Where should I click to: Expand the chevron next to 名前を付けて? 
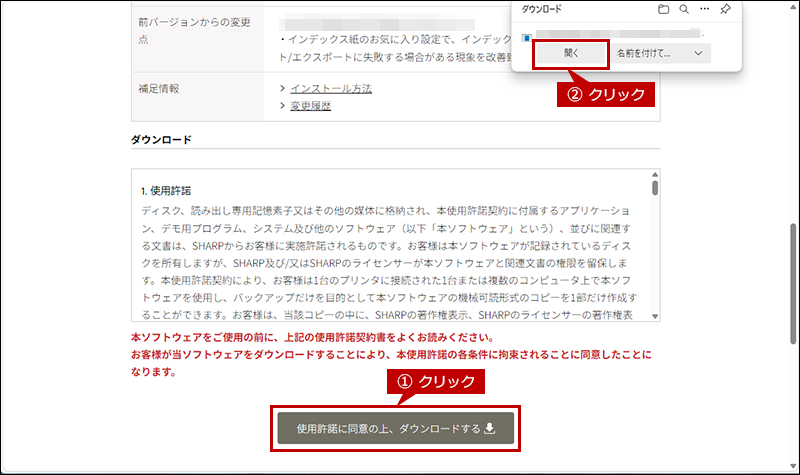698,53
